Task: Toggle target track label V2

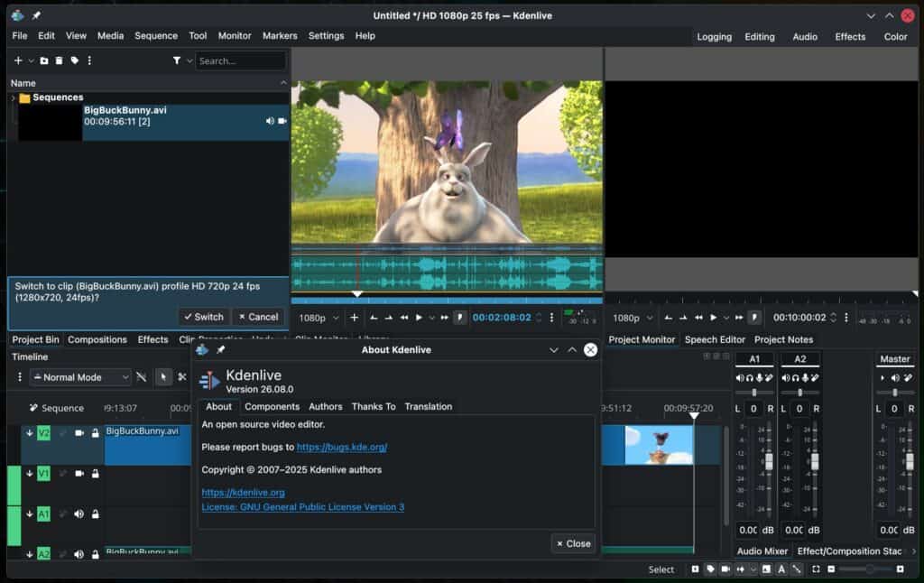Action: 43,433
